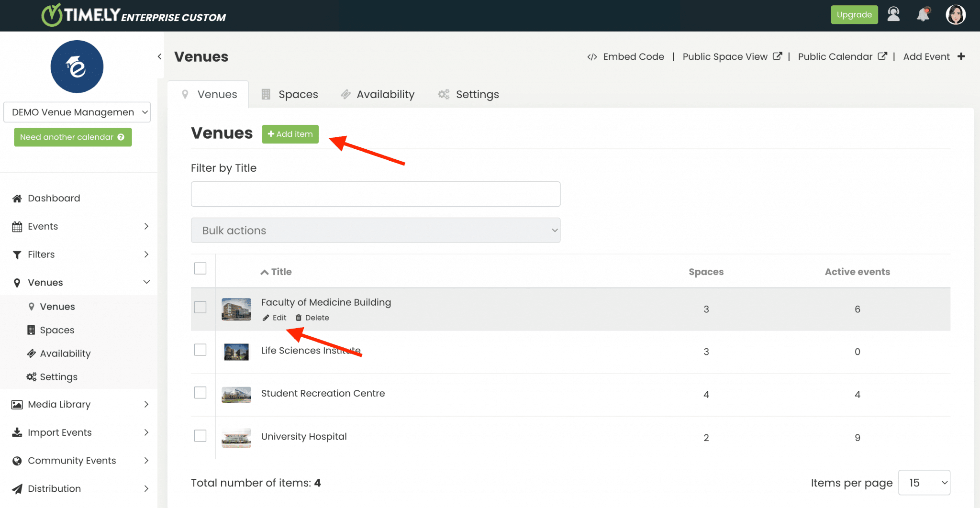Type in the Filter by Title field
Screen dimensions: 980x508
(x=376, y=194)
